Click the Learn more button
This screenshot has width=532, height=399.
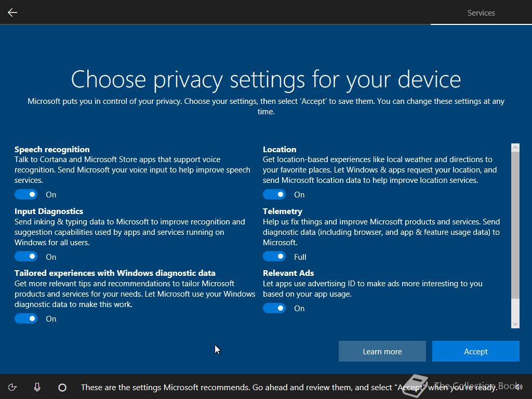[x=382, y=351]
